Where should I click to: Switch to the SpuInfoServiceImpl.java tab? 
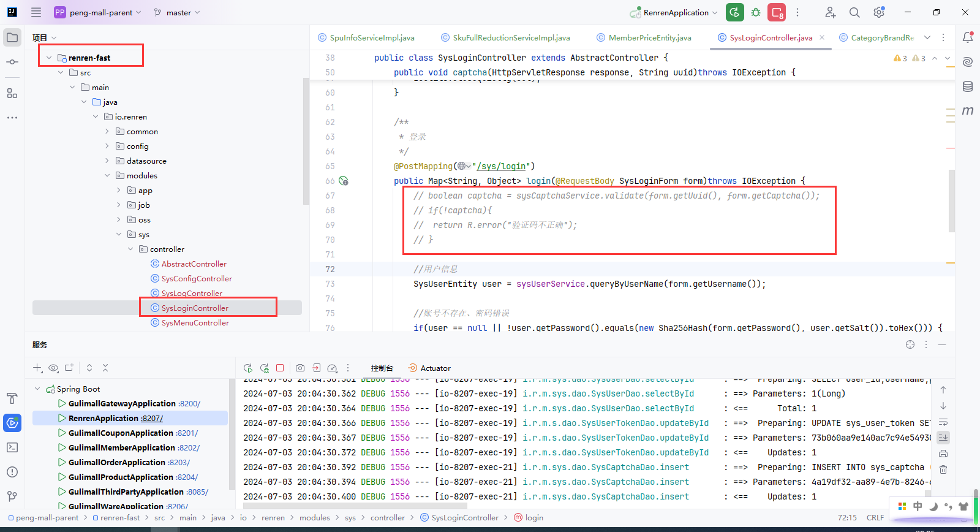click(x=366, y=37)
